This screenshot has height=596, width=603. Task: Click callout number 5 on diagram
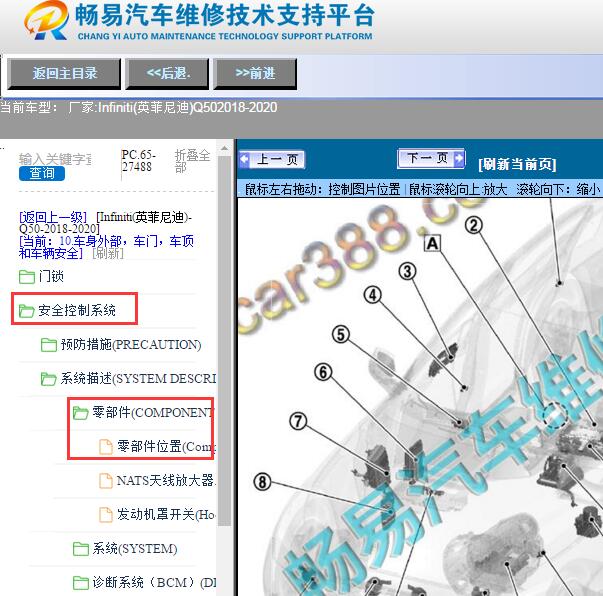point(341,334)
